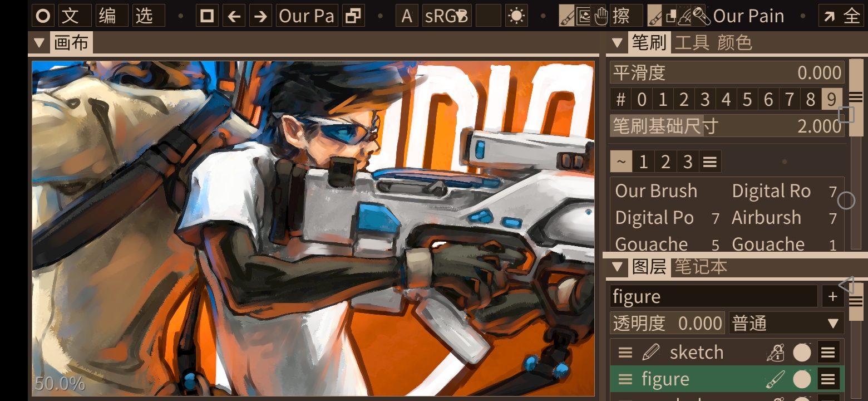Select the Digital Ro brush preset
The width and height of the screenshot is (868, 401).
point(786,191)
